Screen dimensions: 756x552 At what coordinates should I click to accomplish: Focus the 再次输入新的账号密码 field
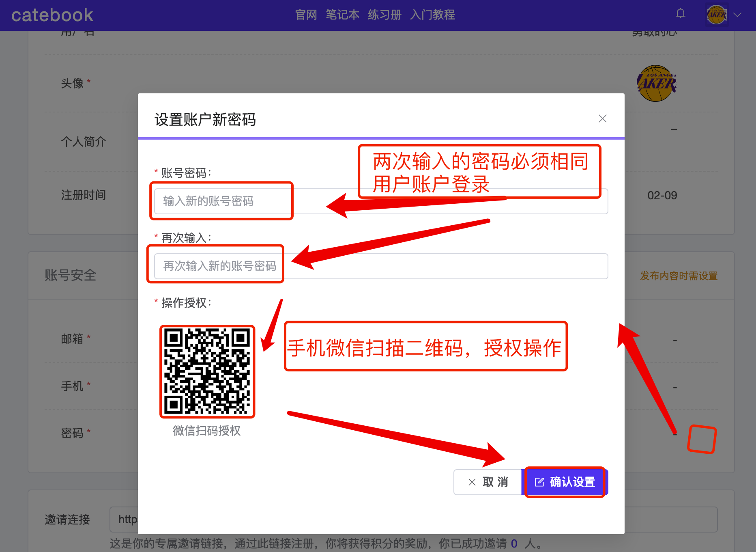tap(381, 266)
